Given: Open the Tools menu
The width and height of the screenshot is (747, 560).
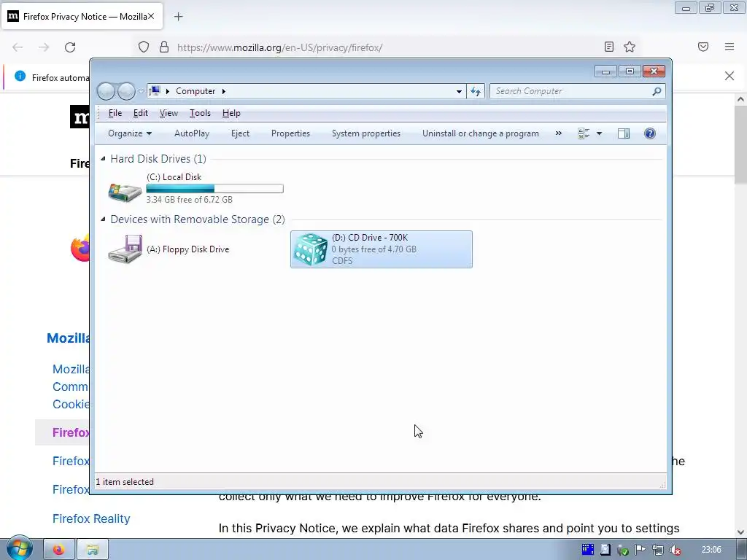Looking at the screenshot, I should tap(200, 113).
